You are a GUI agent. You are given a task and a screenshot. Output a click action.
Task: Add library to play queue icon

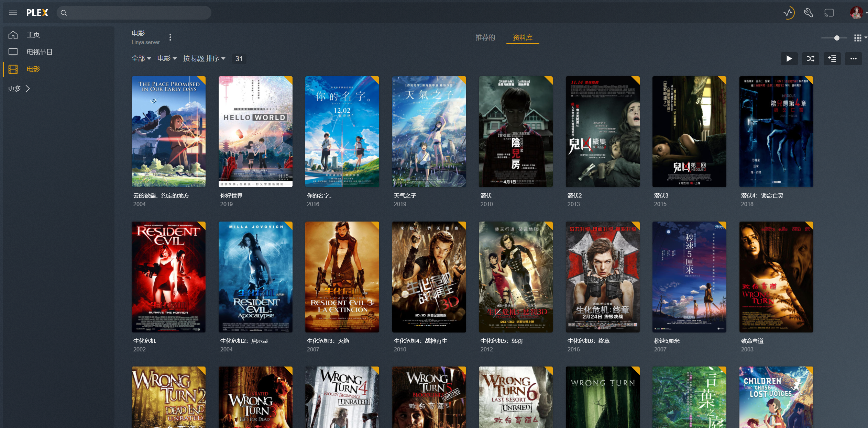pos(832,58)
